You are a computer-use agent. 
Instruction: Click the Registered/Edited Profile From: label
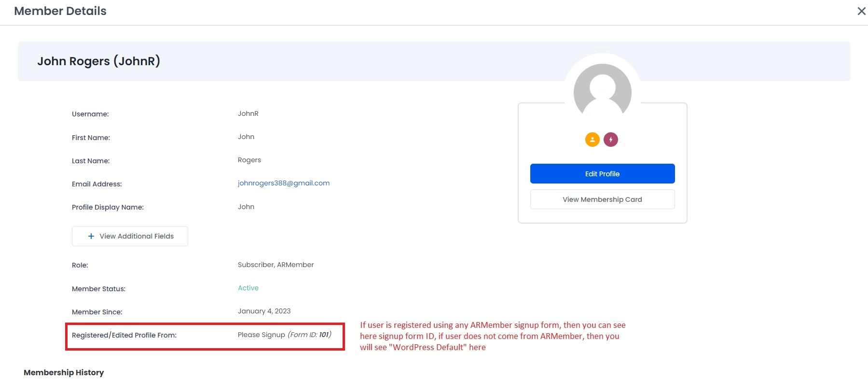pos(124,335)
